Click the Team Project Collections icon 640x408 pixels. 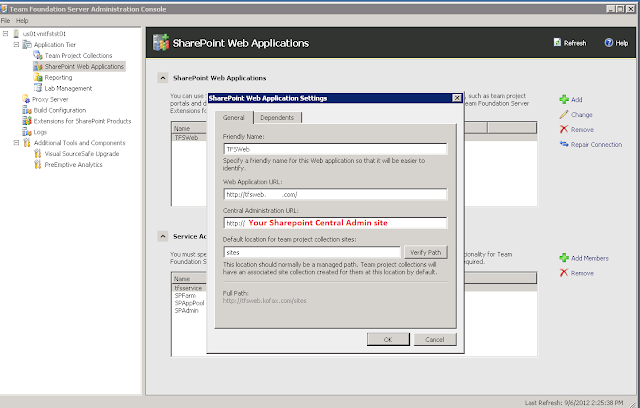[38, 55]
